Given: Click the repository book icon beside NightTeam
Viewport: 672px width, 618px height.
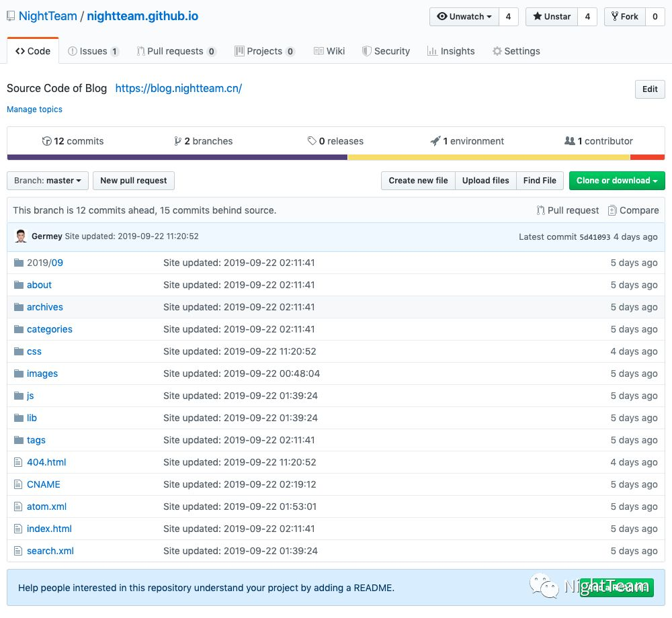Looking at the screenshot, I should pyautogui.click(x=11, y=16).
